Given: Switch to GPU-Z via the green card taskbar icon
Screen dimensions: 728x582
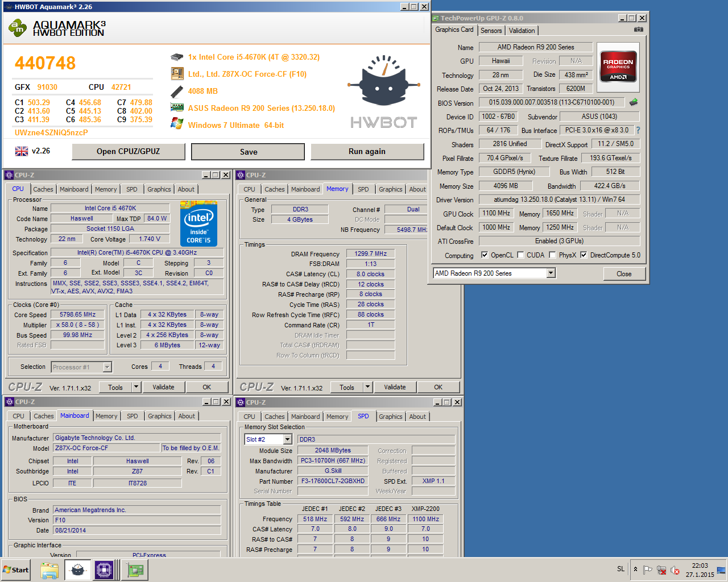Looking at the screenshot, I should click(135, 570).
